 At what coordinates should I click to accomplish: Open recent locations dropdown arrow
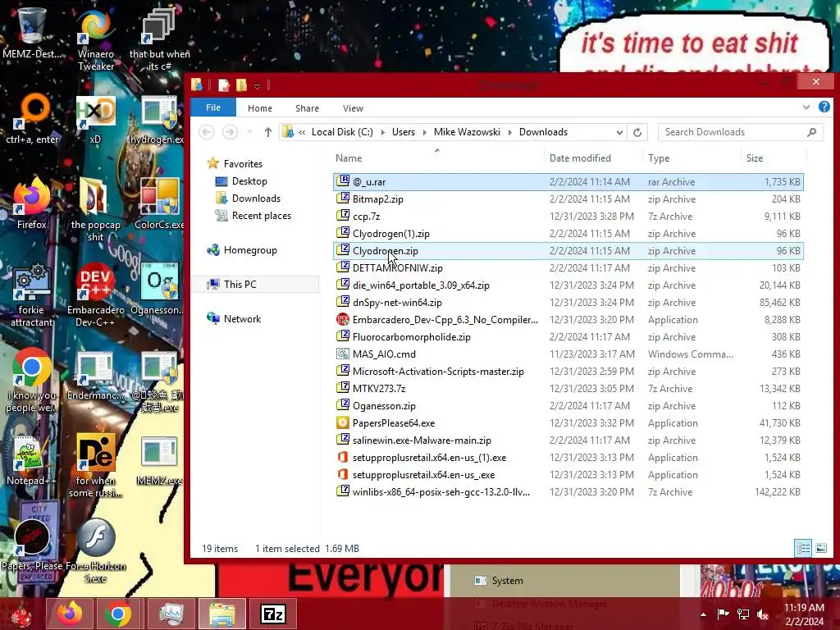tap(249, 132)
